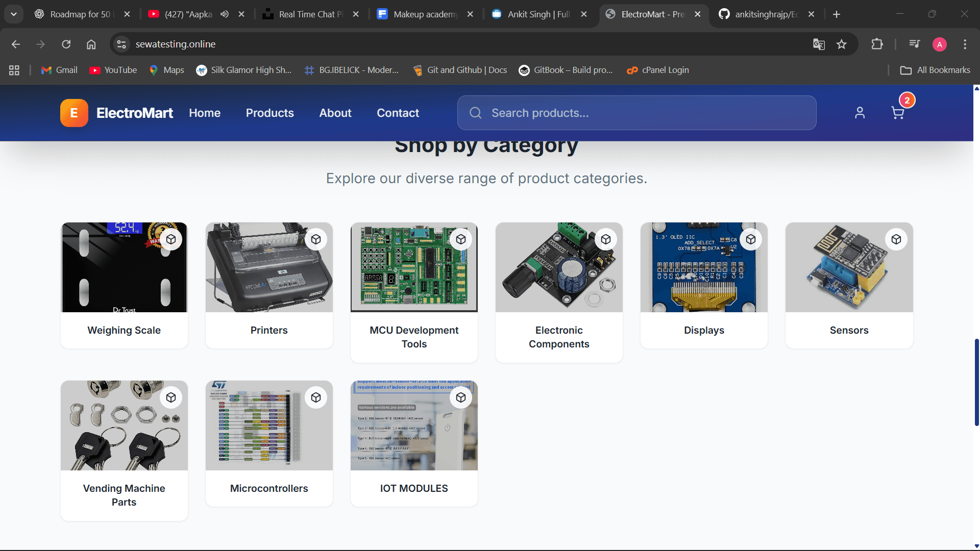Open the All Bookmarks folder
This screenshot has width=980, height=551.
point(935,70)
